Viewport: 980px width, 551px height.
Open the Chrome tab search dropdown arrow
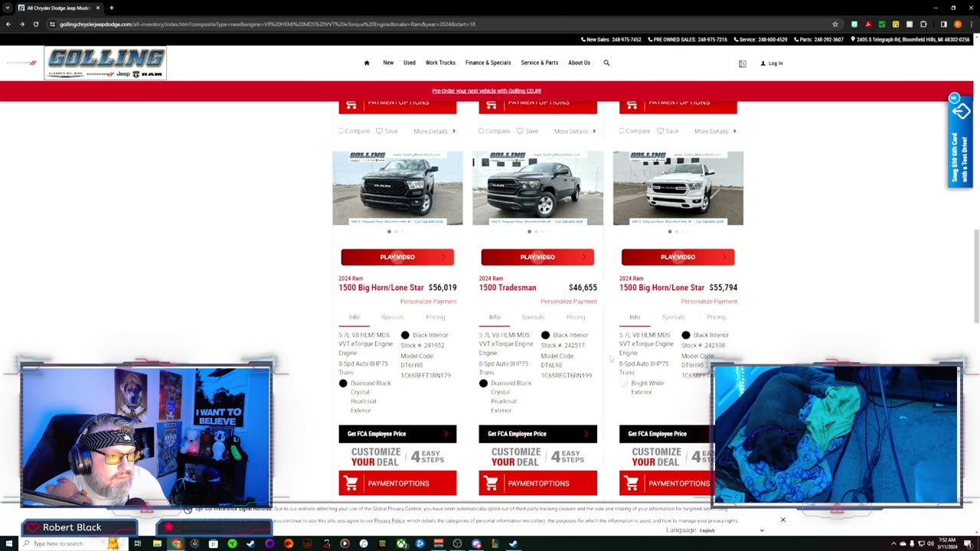click(8, 8)
